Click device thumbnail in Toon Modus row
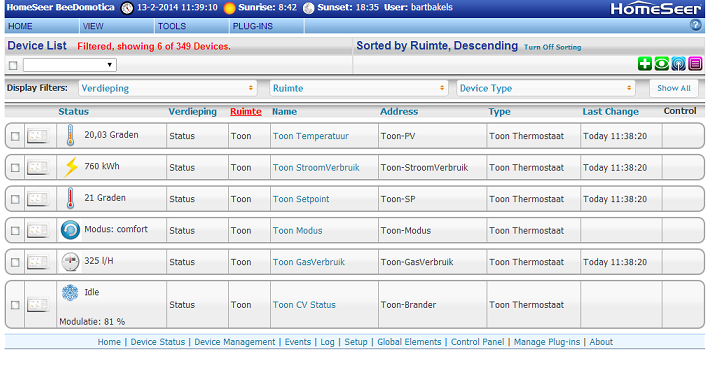 pos(38,230)
